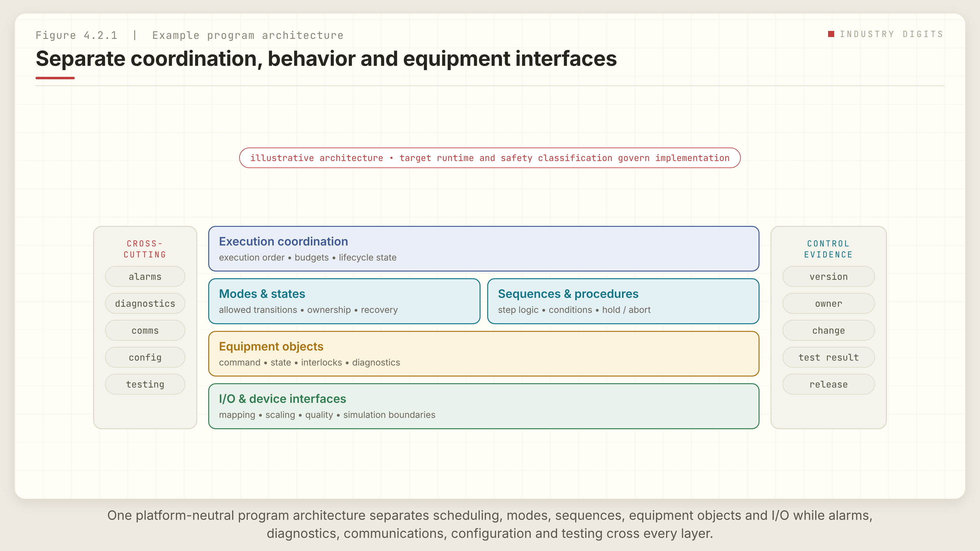
Task: Select the change evidence pill
Action: (828, 331)
